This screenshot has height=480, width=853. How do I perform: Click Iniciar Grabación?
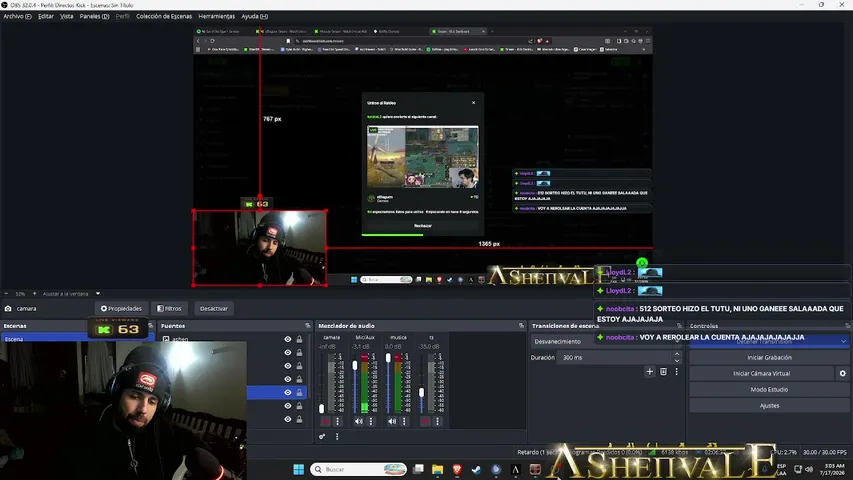[x=769, y=358]
